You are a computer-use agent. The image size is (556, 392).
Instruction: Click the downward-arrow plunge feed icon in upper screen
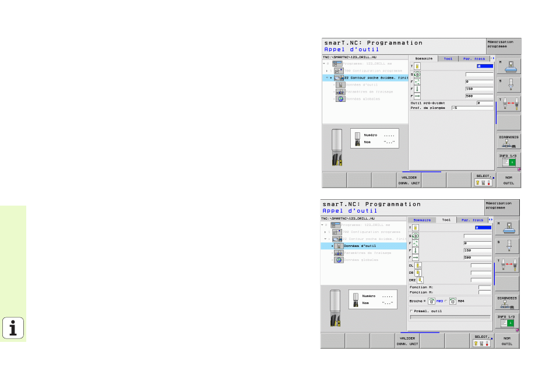(x=417, y=89)
